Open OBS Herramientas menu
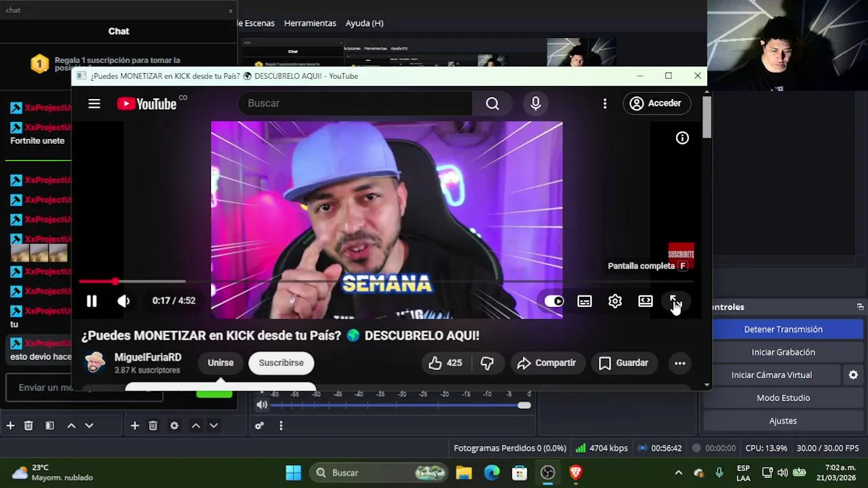 click(310, 23)
